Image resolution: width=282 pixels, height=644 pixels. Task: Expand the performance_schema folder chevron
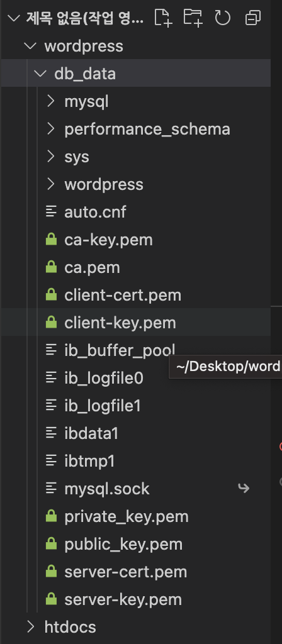(50, 129)
